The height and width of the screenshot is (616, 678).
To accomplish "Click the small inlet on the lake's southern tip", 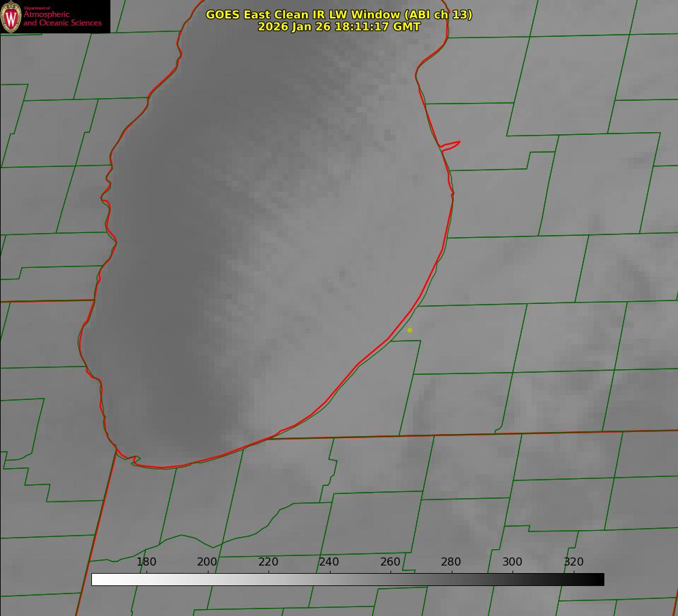I will (x=136, y=461).
